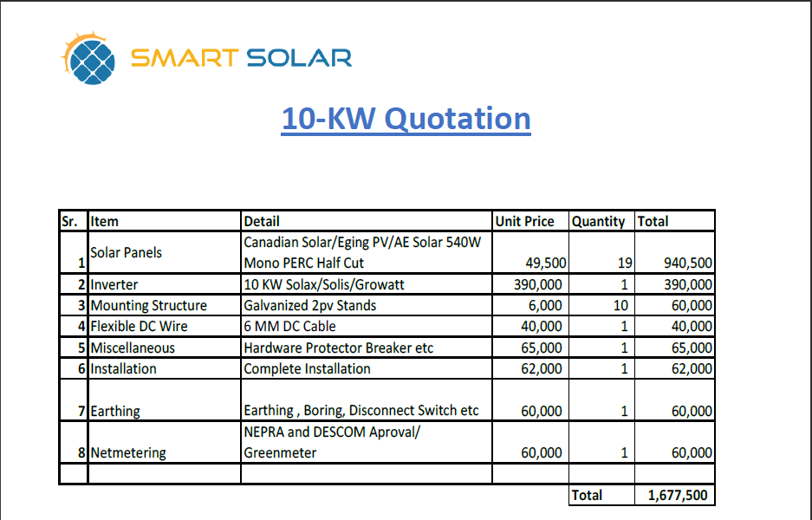The image size is (812, 520).
Task: Click Flexible DC Wire unit price 40,000
Action: pyautogui.click(x=542, y=326)
